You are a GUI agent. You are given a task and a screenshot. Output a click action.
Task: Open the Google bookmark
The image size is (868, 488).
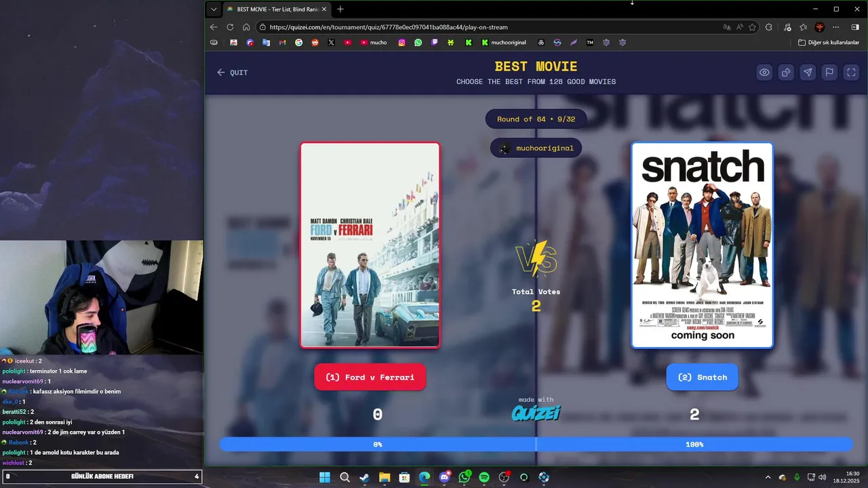point(298,42)
